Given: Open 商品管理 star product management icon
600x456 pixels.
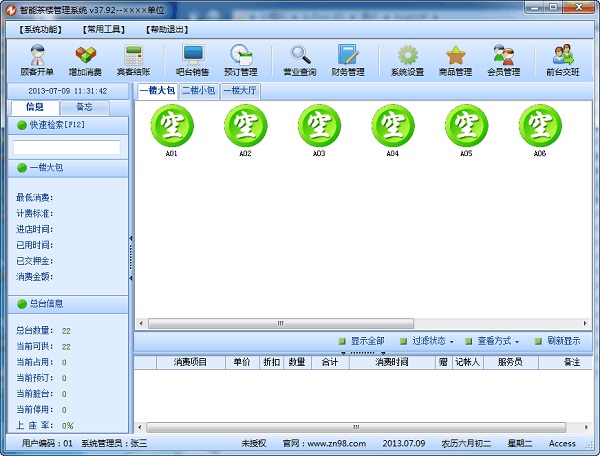Looking at the screenshot, I should [x=455, y=60].
